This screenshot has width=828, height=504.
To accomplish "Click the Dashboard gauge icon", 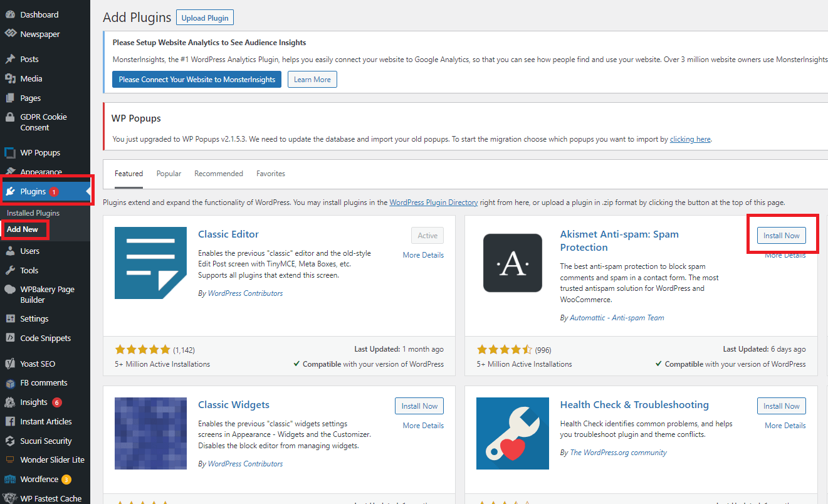I will coord(10,14).
